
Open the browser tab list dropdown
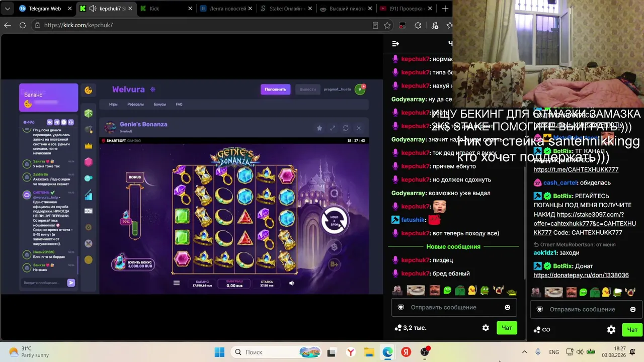[x=8, y=9]
